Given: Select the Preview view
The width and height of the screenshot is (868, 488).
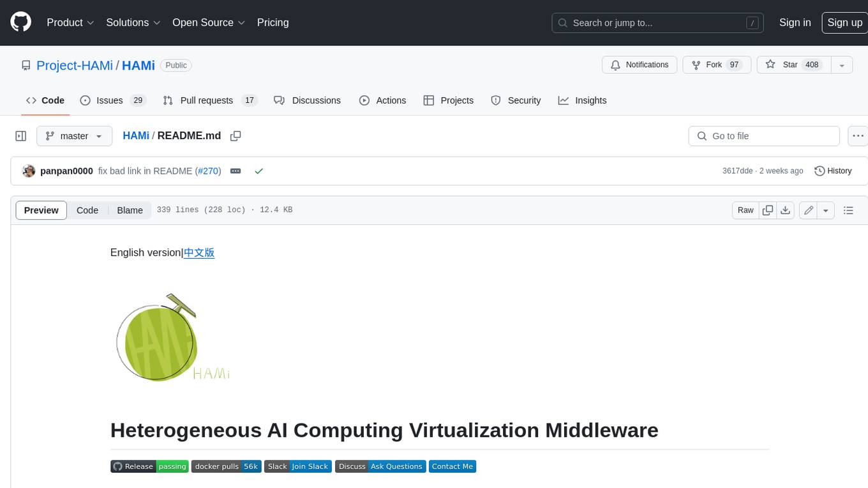Looking at the screenshot, I should pyautogui.click(x=41, y=210).
